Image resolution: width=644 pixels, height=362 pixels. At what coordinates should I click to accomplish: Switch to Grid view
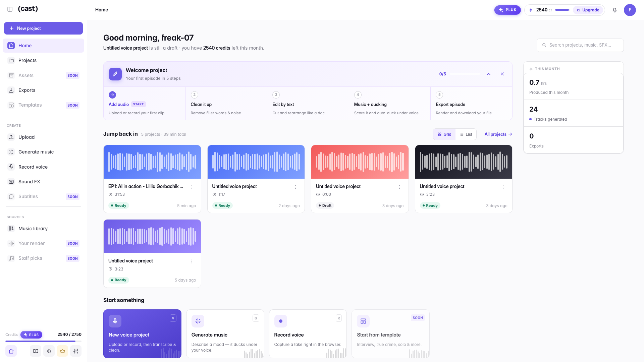[x=444, y=134]
